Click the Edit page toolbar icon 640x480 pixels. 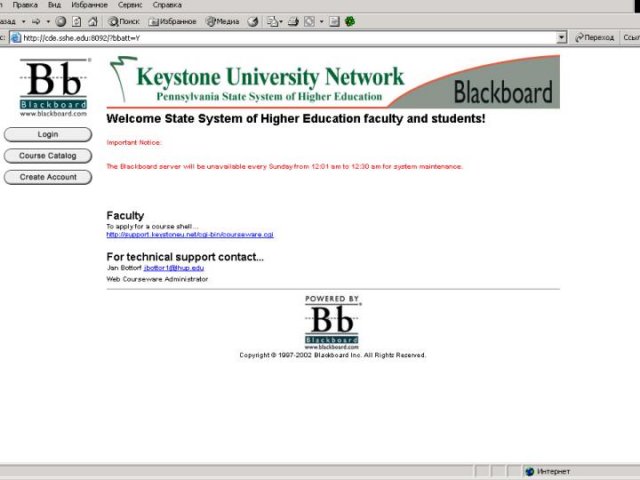click(309, 21)
